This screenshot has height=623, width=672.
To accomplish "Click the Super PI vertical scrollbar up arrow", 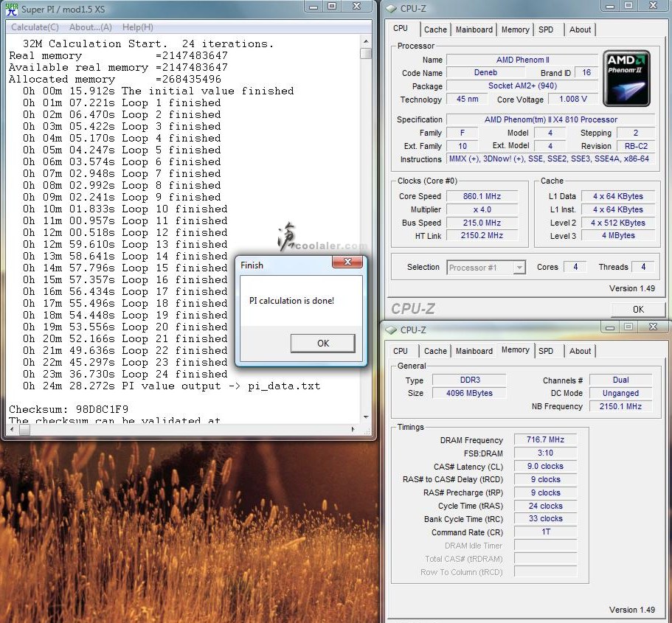I will point(366,41).
